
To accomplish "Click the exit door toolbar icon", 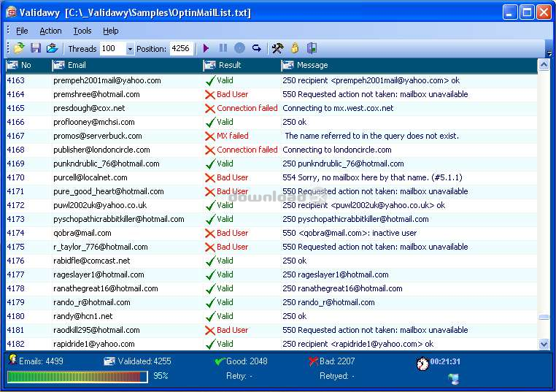I will click(312, 49).
